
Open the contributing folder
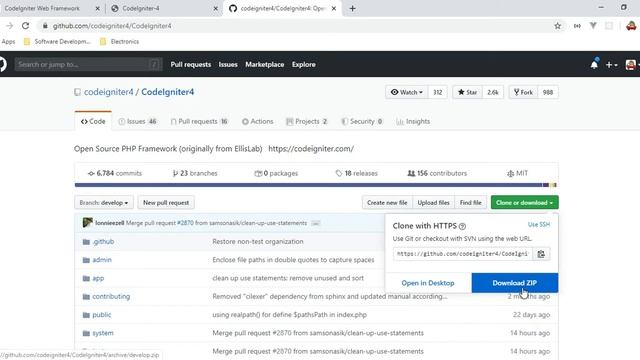point(111,296)
